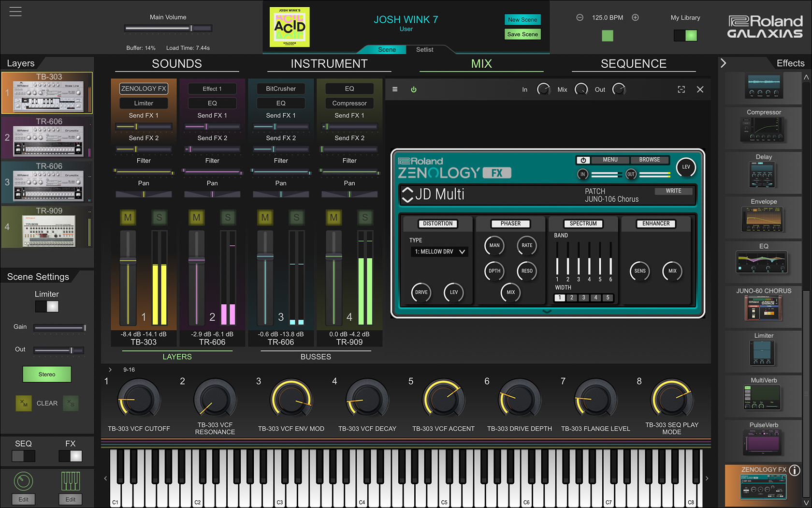Toggle the ZENOLOGY plugin power button

(583, 160)
